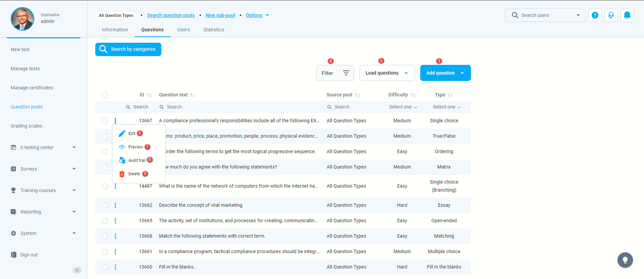Image resolution: width=644 pixels, height=279 pixels.
Task: Open the Difficulty 'Select one' filter dropdown
Action: point(403,107)
